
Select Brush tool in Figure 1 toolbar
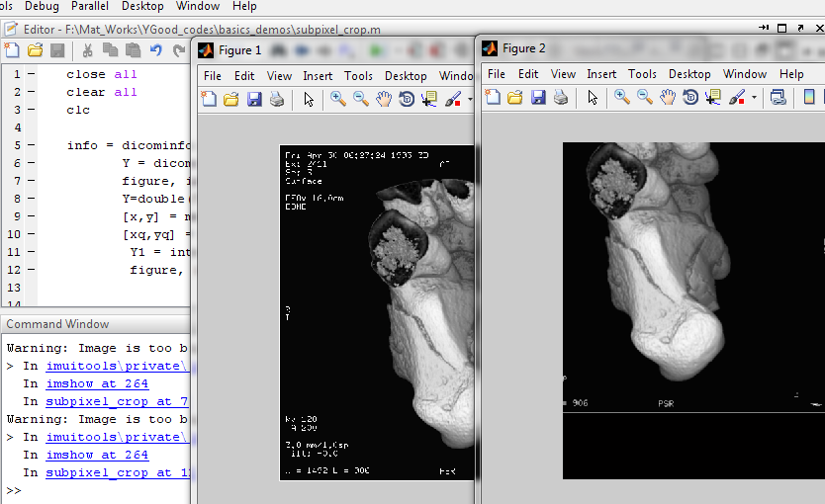453,99
